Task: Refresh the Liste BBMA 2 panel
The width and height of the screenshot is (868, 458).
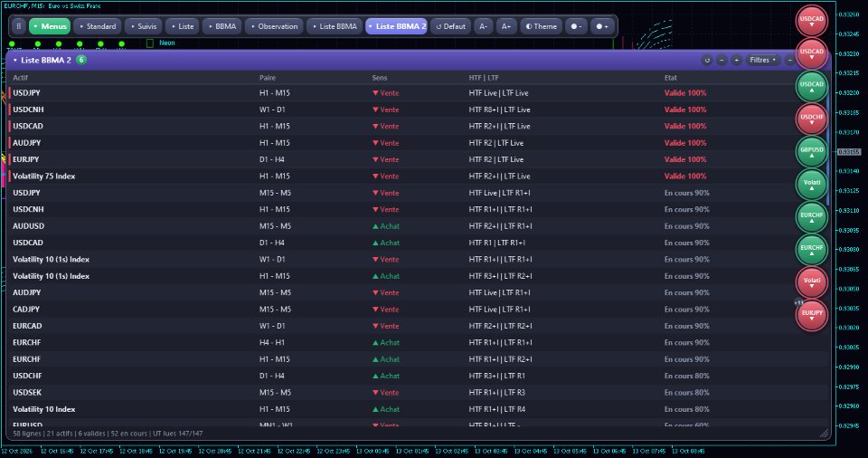Action: click(707, 61)
